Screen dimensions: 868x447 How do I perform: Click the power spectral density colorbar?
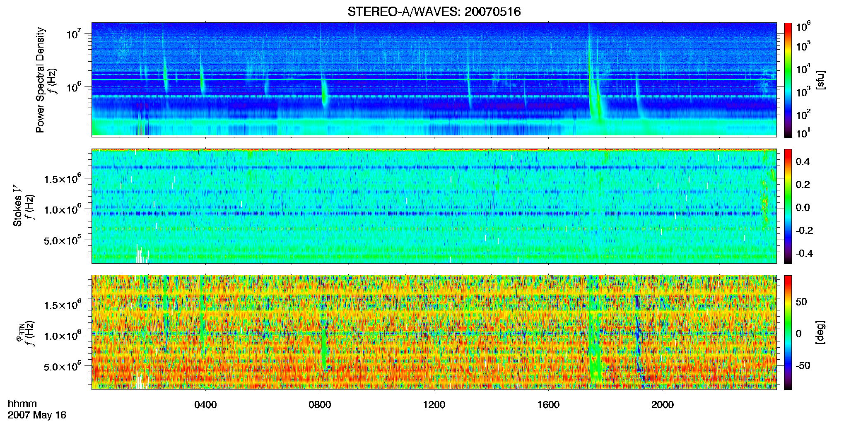point(788,80)
